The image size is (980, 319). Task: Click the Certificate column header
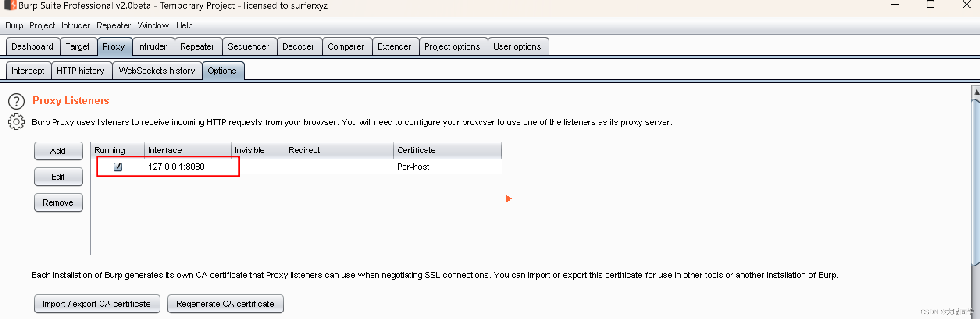click(447, 151)
